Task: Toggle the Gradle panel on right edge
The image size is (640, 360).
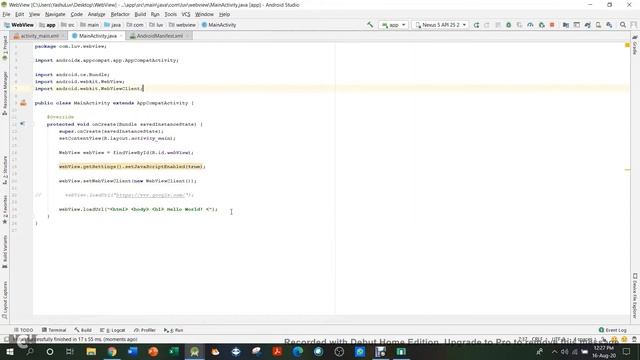Action: (x=635, y=45)
